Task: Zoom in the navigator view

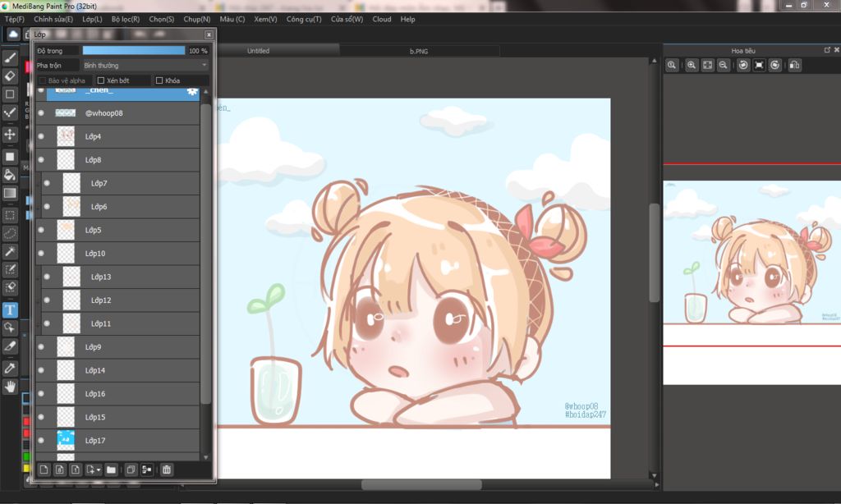Action: (x=692, y=66)
